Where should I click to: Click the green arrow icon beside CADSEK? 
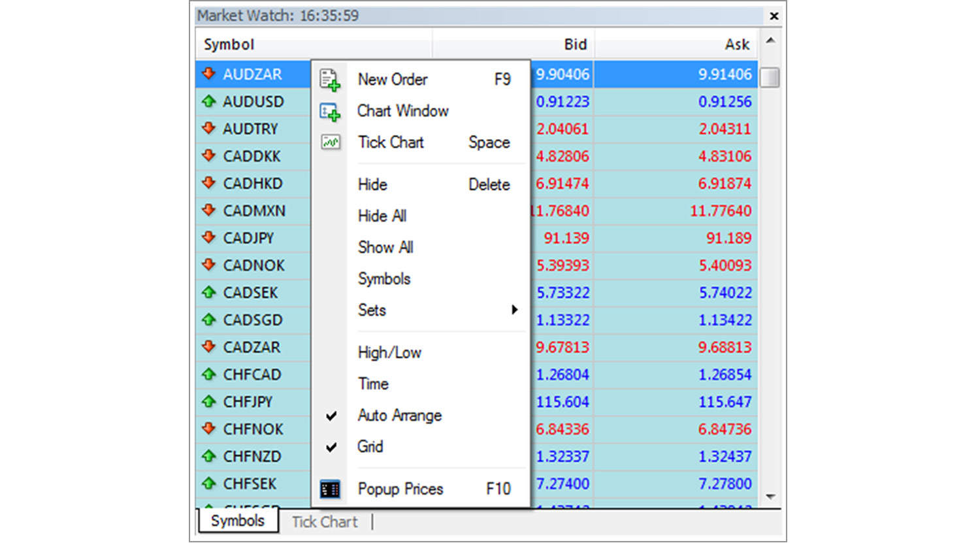tap(209, 293)
